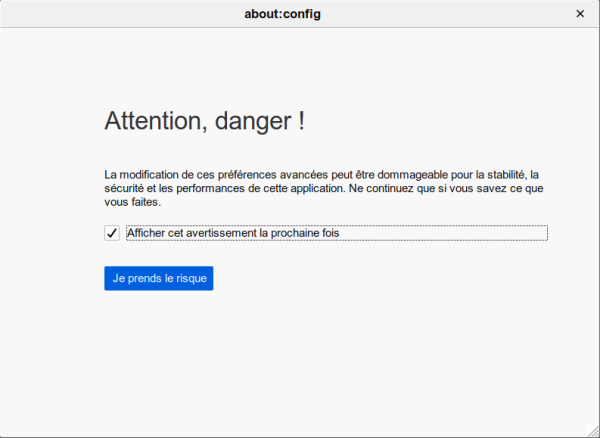Click the word 'risque' on the blue button
The height and width of the screenshot is (438, 600).
(x=191, y=278)
